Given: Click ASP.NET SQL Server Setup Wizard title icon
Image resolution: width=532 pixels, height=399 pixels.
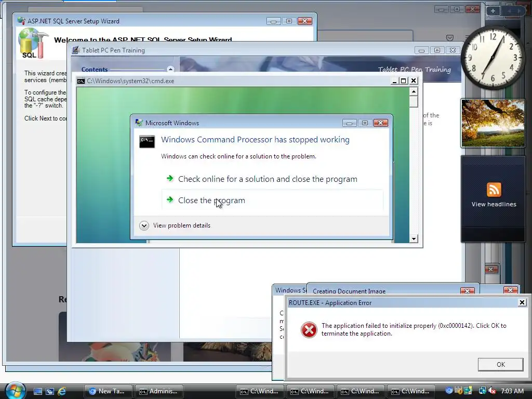Looking at the screenshot, I should coord(21,21).
